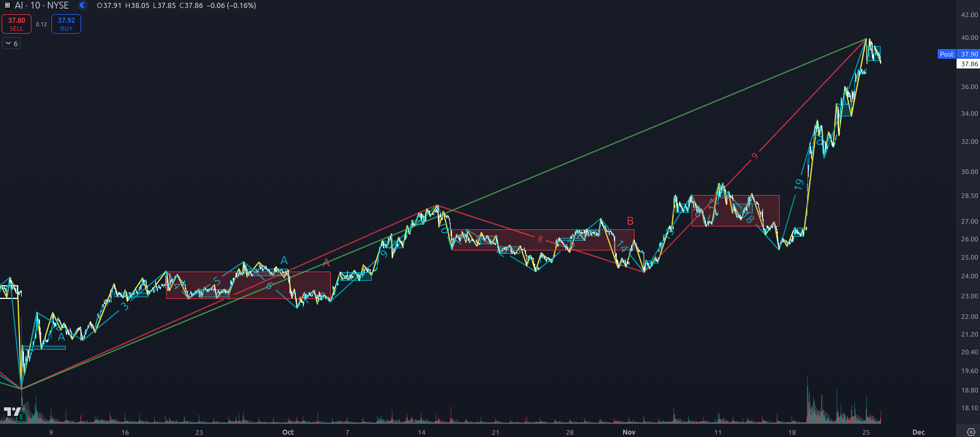980x437 pixels.
Task: Click the Nov label on time axis
Action: point(629,432)
